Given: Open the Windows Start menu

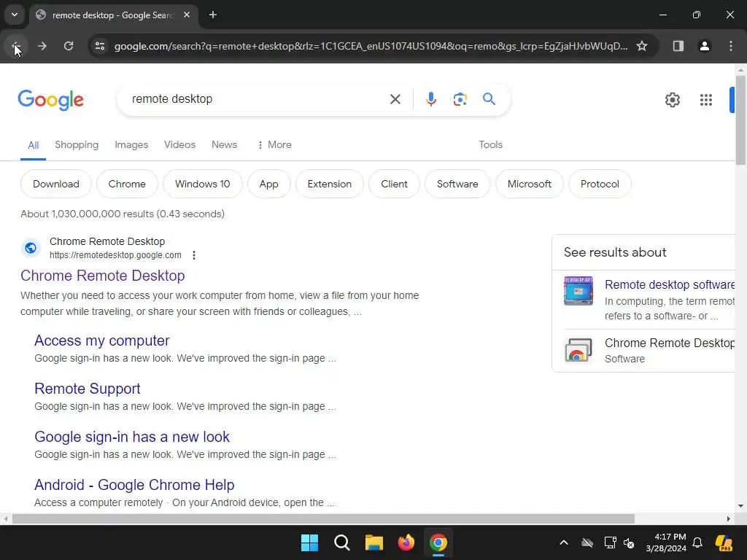Looking at the screenshot, I should [309, 542].
